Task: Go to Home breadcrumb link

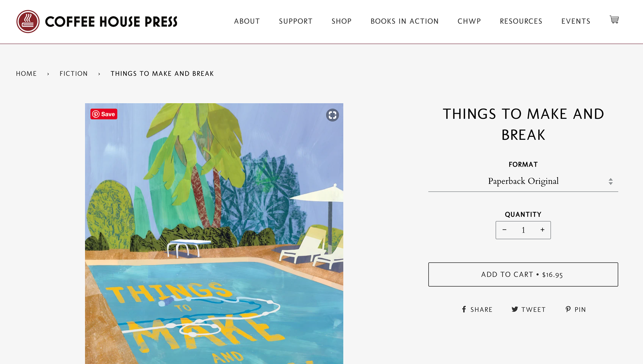Action: click(26, 74)
